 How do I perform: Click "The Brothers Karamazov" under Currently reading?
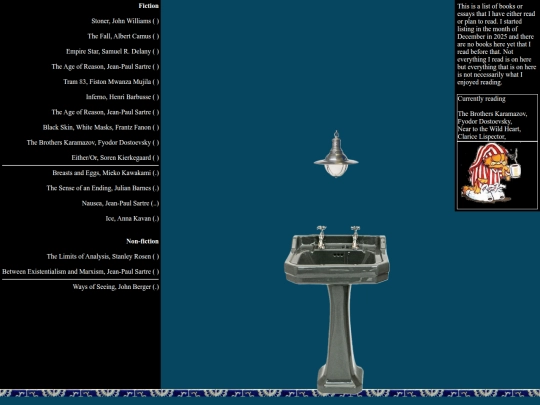[x=492, y=114]
